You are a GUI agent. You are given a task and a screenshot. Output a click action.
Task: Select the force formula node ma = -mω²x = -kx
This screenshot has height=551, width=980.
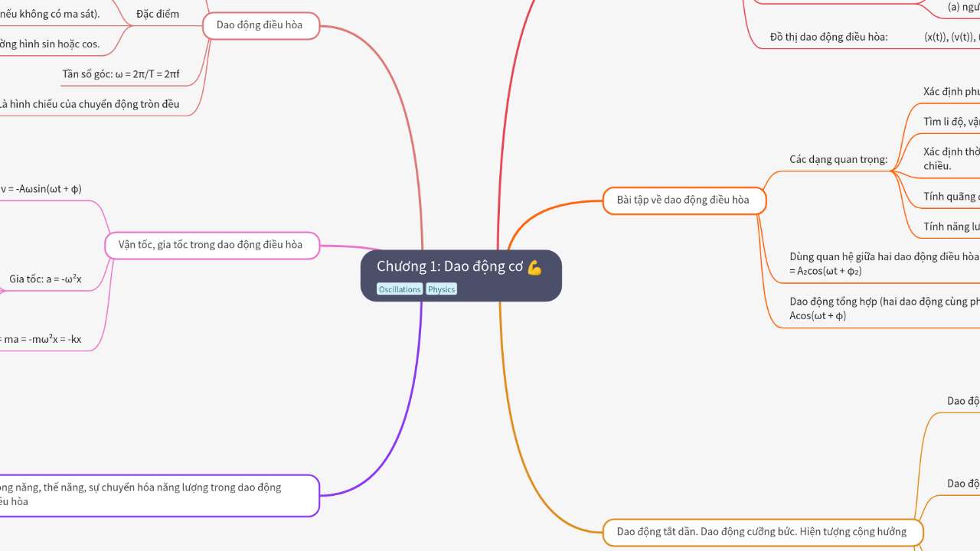[x=42, y=339]
